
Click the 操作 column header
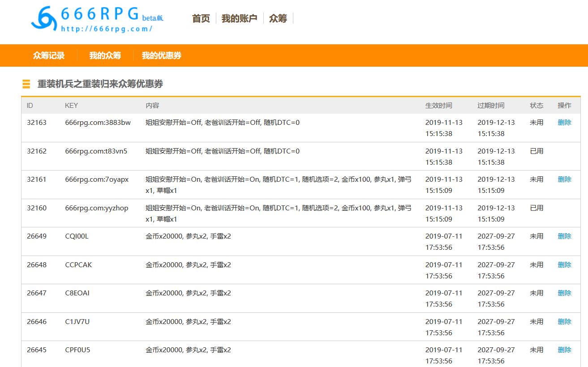[564, 106]
